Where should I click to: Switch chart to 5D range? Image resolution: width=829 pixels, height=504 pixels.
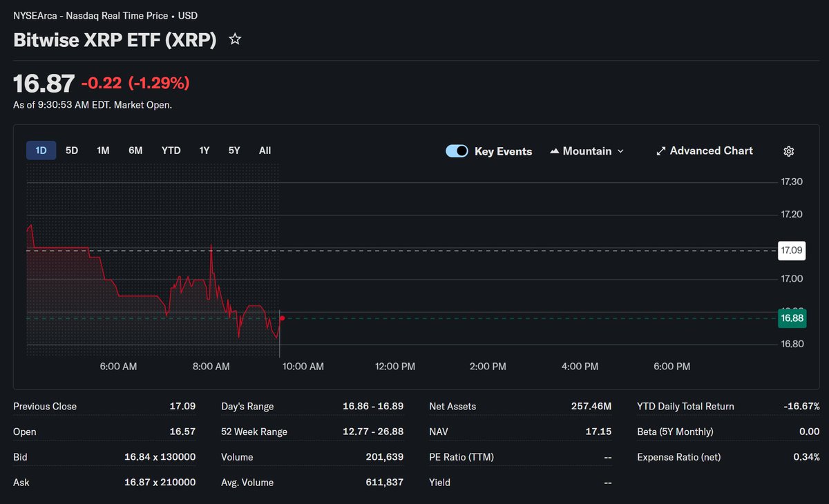[x=72, y=151]
